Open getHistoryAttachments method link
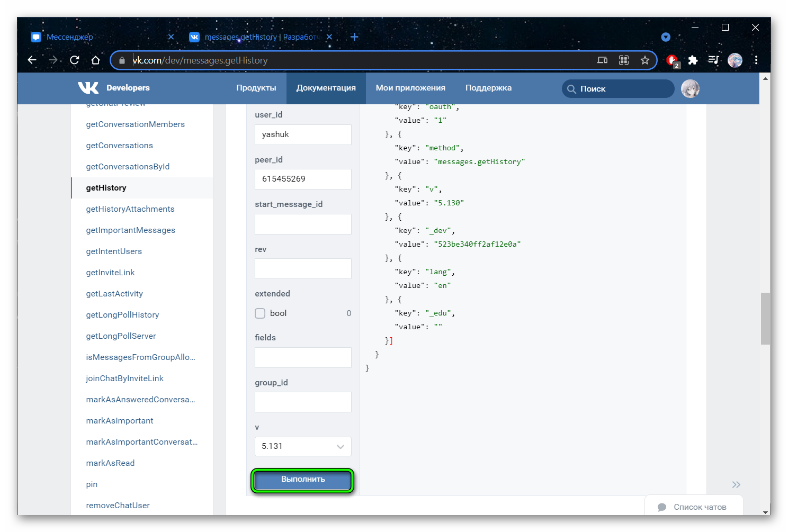Image resolution: width=788 pixels, height=532 pixels. (x=130, y=209)
